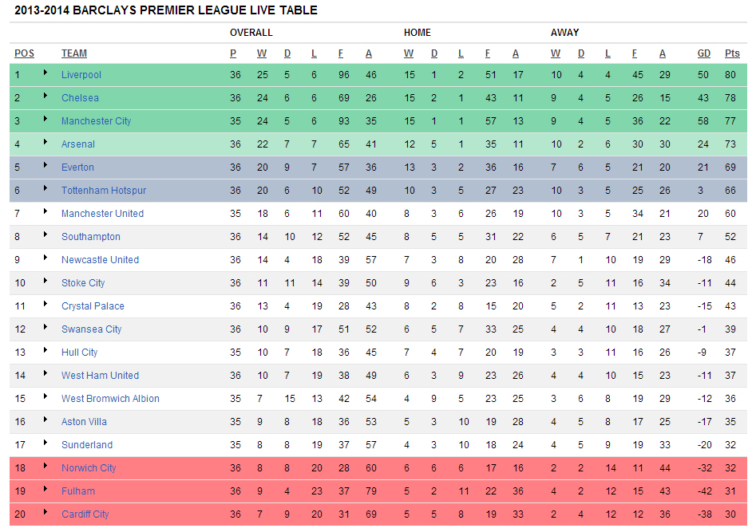Open the Norwich City team link
Image resolution: width=756 pixels, height=532 pixels.
89,468
